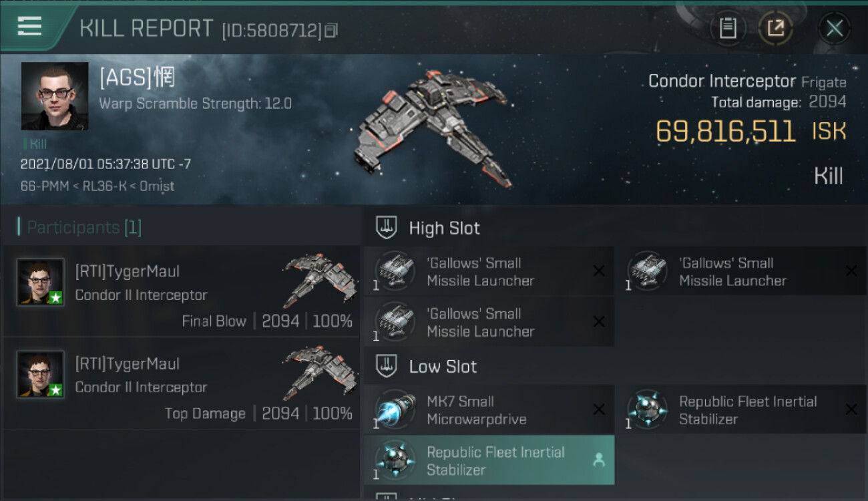Select the first 'Gallows' Small Missile Launcher
This screenshot has height=501, width=868.
(481, 272)
